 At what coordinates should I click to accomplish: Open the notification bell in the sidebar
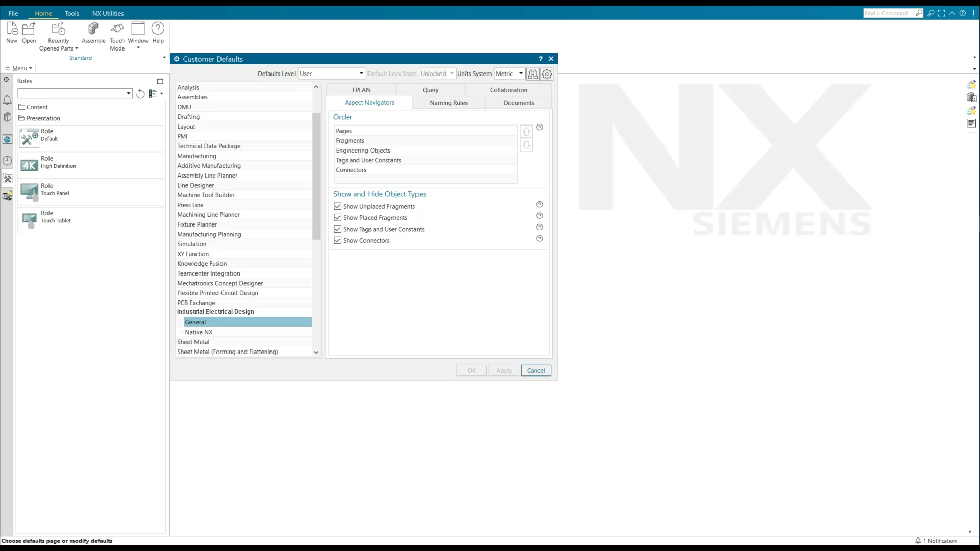click(7, 100)
